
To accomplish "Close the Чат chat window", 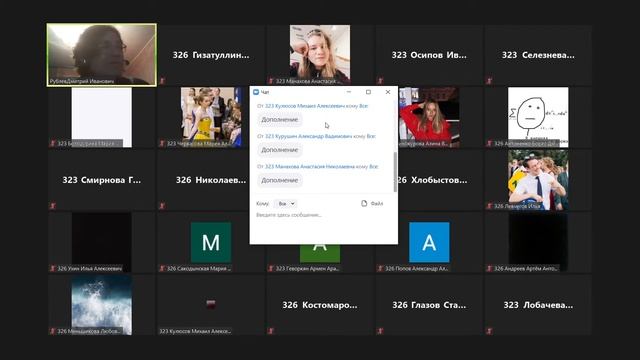I will 388,92.
